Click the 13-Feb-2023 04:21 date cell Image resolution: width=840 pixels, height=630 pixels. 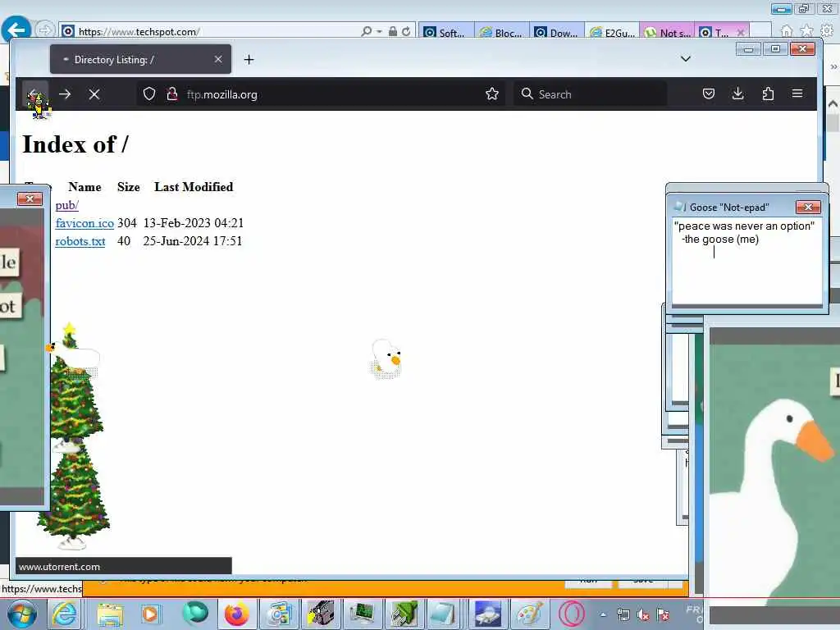tap(194, 223)
